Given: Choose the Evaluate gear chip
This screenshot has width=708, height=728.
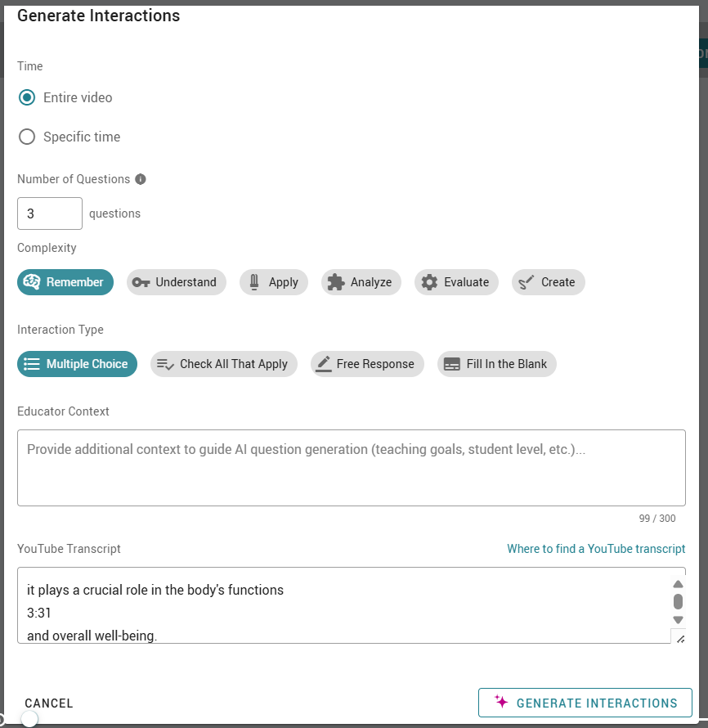Looking at the screenshot, I should point(456,282).
